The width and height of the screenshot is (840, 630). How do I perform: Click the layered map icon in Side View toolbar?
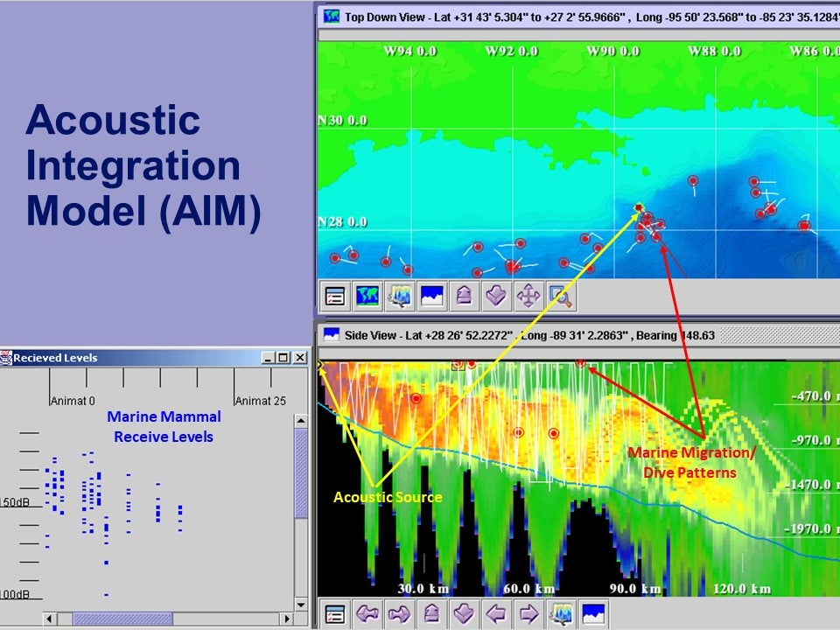(x=561, y=613)
